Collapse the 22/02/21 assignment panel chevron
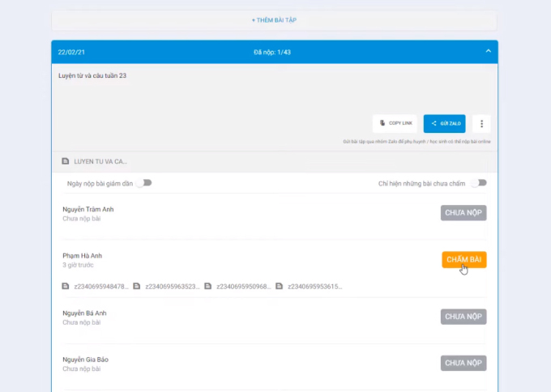Screen dimensions: 551x392 (488, 51)
